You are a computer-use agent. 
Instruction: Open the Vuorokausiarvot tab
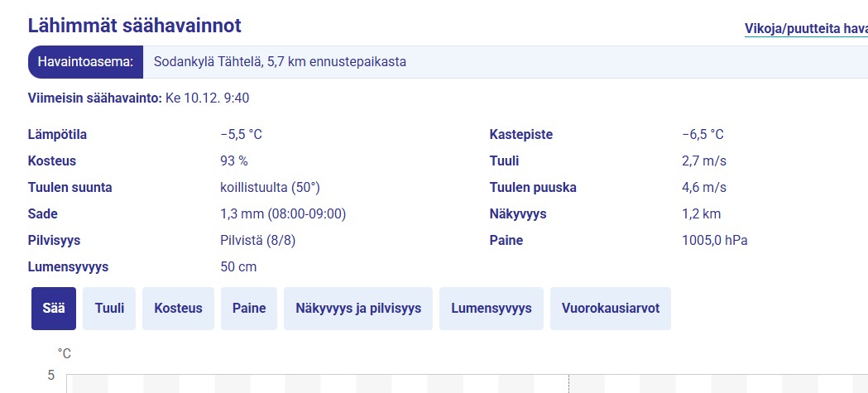click(611, 309)
